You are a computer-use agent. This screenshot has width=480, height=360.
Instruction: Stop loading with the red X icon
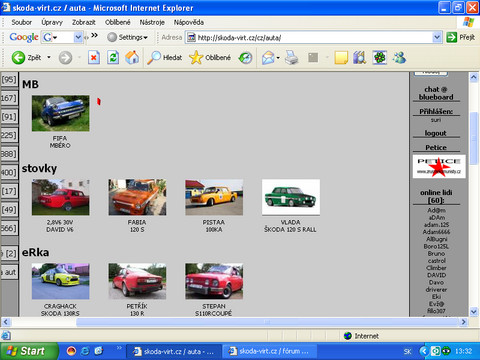point(94,58)
